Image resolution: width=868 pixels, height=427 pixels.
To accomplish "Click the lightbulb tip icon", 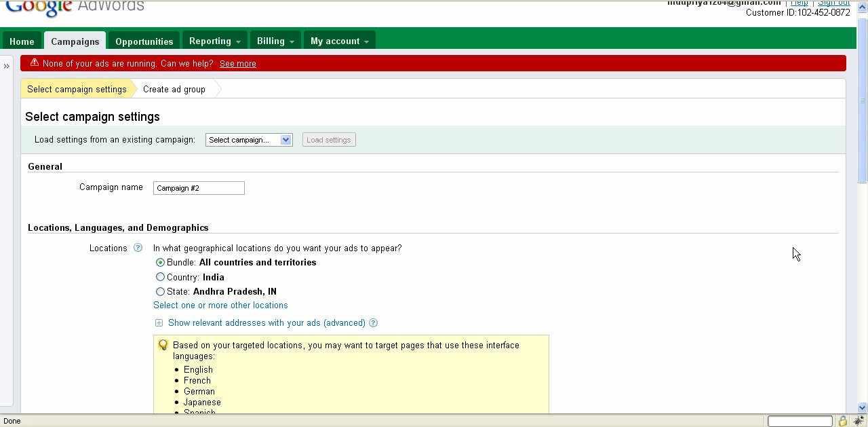I will [x=163, y=345].
